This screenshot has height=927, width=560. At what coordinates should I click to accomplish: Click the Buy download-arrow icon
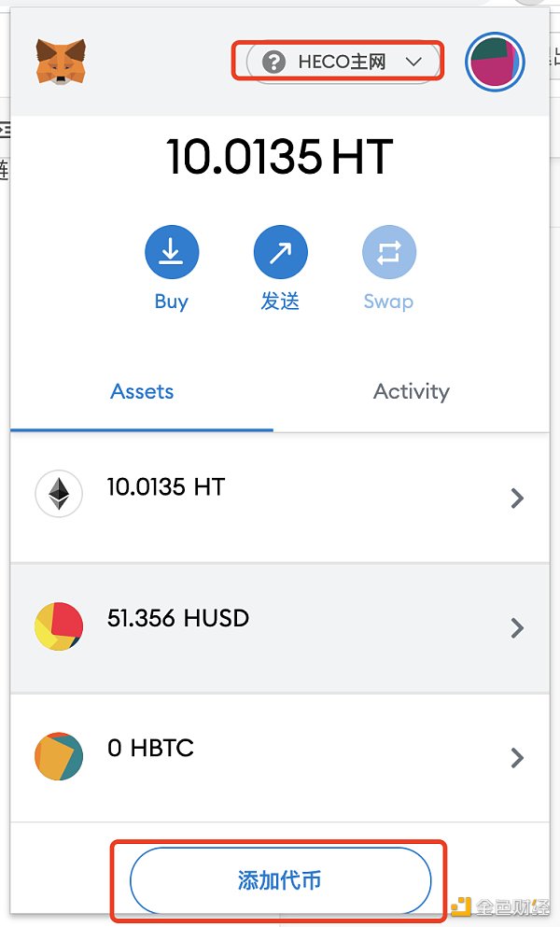172,252
